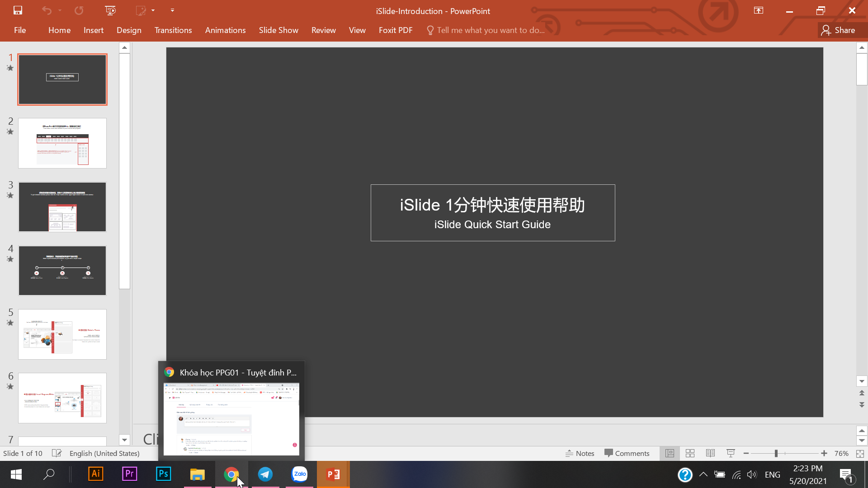Click animation star icon beside slide 1
The width and height of the screenshot is (868, 488).
pos(10,68)
